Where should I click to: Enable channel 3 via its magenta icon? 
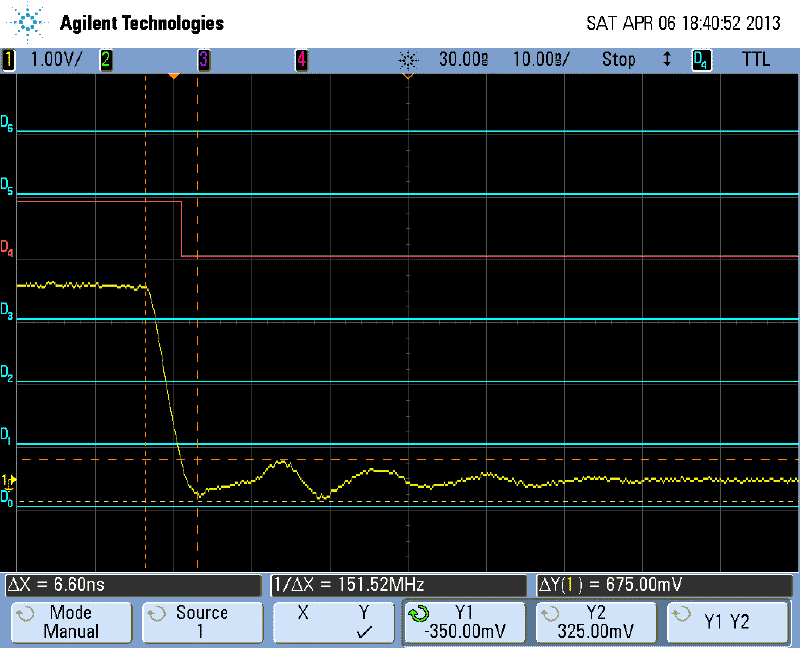pyautogui.click(x=203, y=59)
